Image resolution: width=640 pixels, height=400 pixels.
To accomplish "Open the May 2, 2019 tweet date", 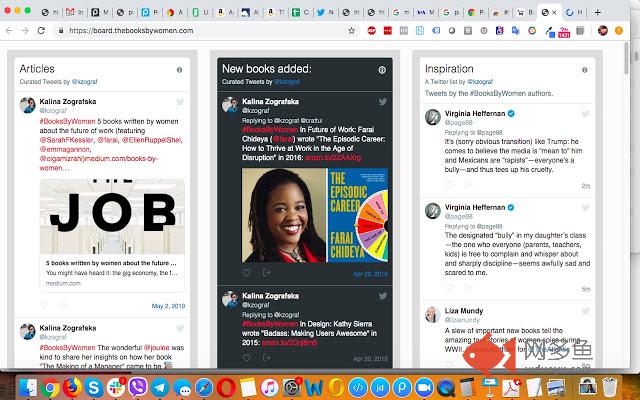I will pos(168,306).
